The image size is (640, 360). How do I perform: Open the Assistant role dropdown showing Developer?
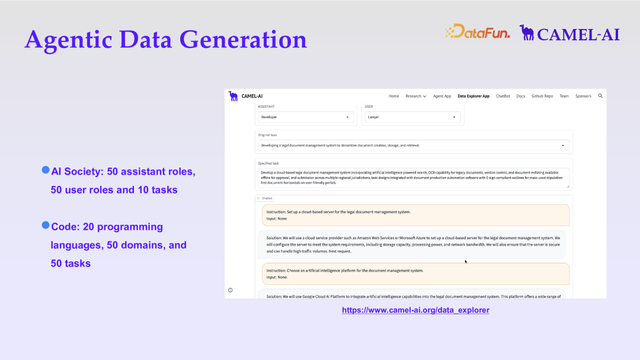305,117
